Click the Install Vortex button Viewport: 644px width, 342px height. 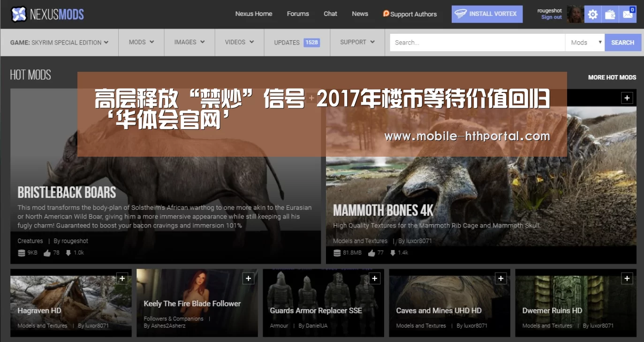click(x=486, y=14)
